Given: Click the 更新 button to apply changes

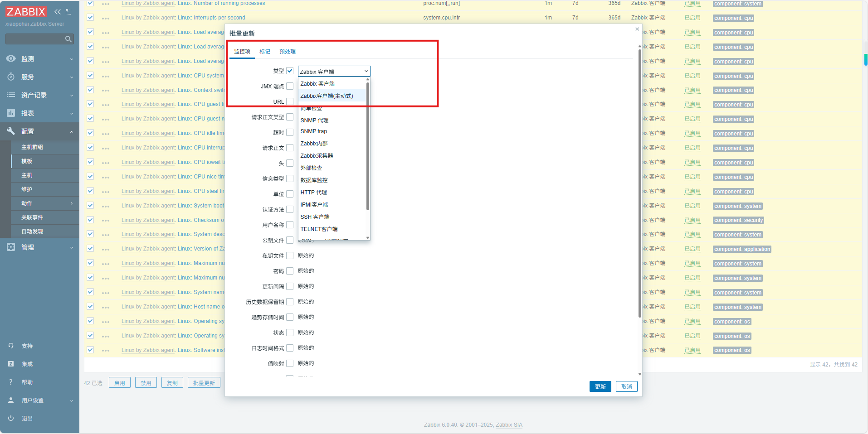Looking at the screenshot, I should pyautogui.click(x=600, y=386).
